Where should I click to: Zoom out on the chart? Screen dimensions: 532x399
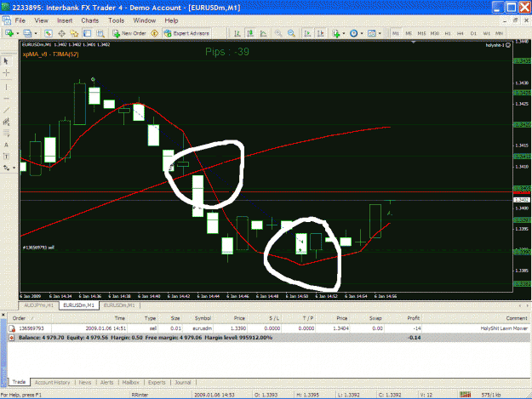pos(291,33)
